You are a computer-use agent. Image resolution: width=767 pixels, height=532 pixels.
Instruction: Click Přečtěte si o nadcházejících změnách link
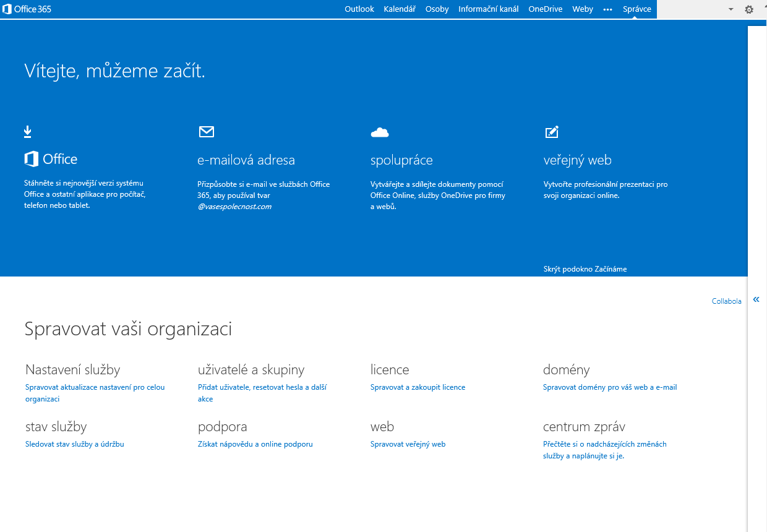(x=605, y=450)
